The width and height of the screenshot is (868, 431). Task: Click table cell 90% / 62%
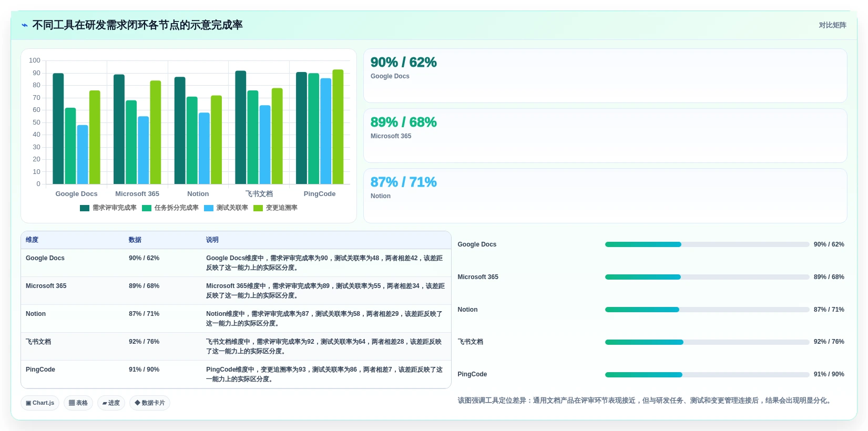point(144,258)
